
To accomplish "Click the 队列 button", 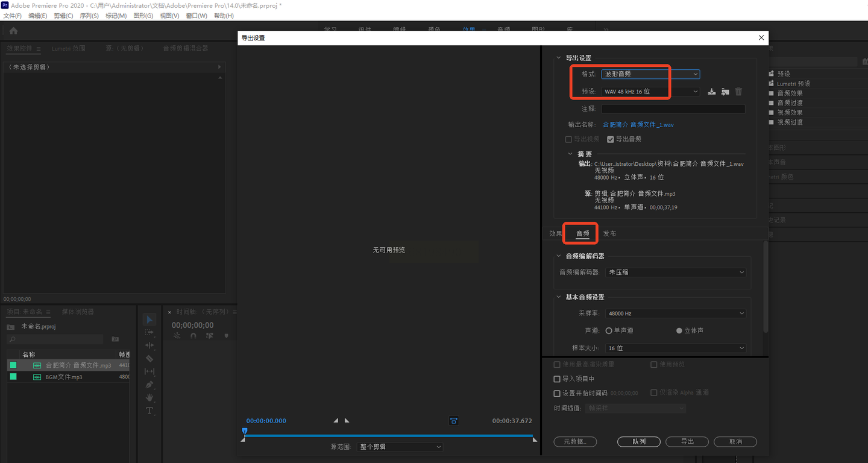I will 639,442.
